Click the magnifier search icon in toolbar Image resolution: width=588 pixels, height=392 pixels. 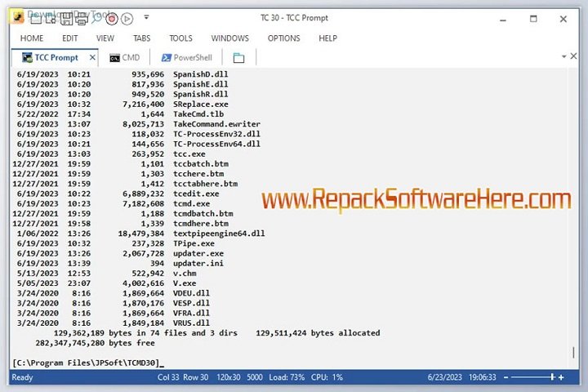click(96, 18)
